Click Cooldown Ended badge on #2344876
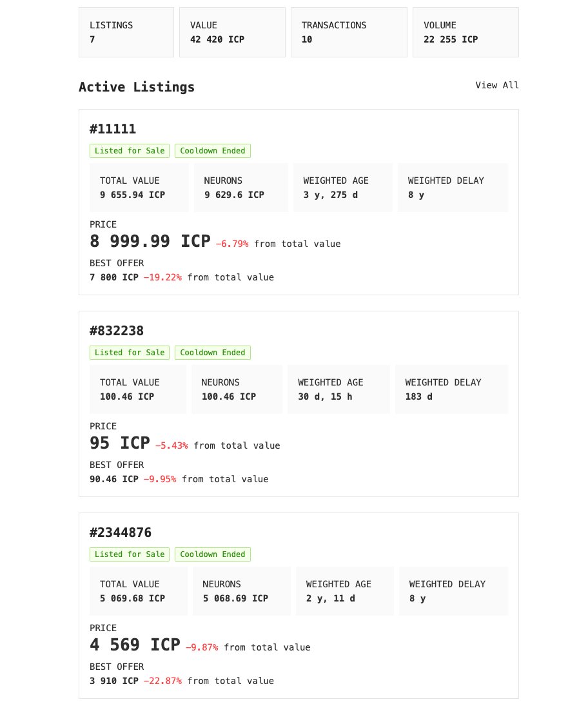The width and height of the screenshot is (588, 704). [213, 554]
